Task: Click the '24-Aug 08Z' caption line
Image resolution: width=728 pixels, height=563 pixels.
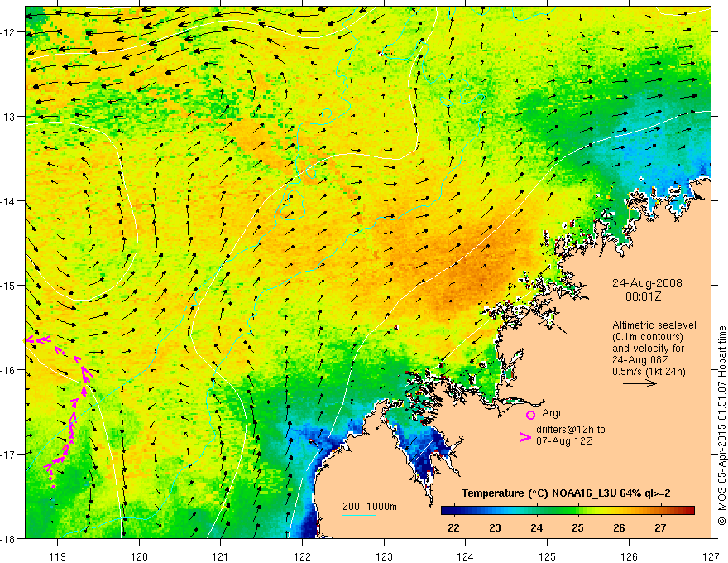Action: (640, 360)
